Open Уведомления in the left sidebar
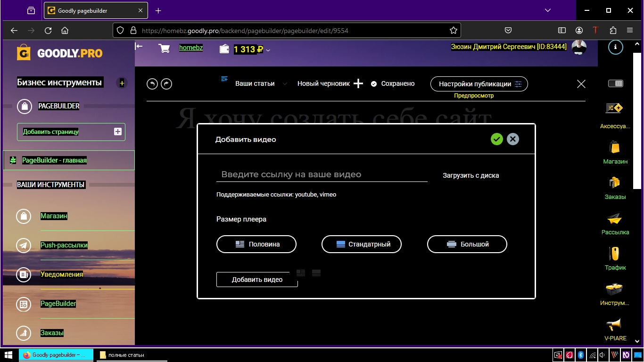 tap(62, 274)
